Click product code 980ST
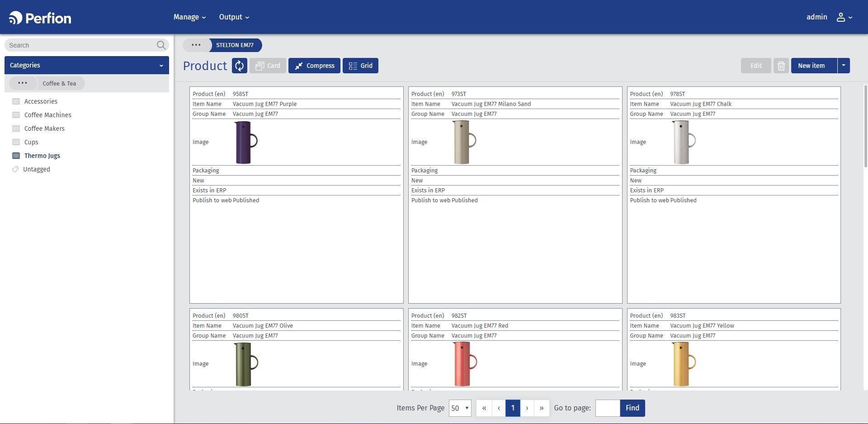The height and width of the screenshot is (424, 868). click(241, 316)
